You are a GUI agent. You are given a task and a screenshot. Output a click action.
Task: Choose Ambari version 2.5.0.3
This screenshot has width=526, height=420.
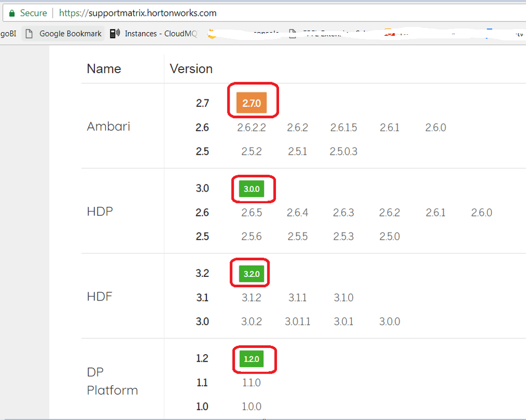(343, 151)
